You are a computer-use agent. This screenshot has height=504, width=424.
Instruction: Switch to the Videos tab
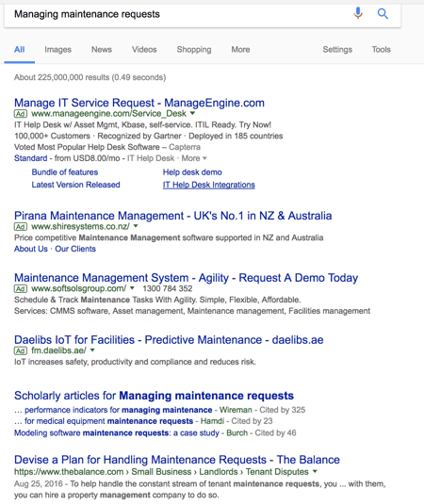[x=144, y=50]
